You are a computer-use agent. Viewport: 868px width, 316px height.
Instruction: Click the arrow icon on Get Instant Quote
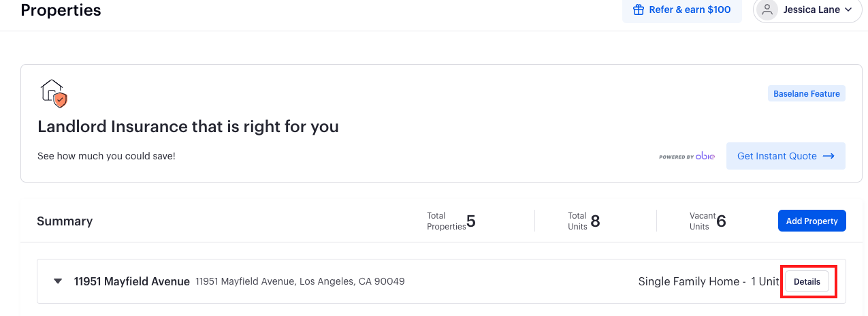point(829,156)
